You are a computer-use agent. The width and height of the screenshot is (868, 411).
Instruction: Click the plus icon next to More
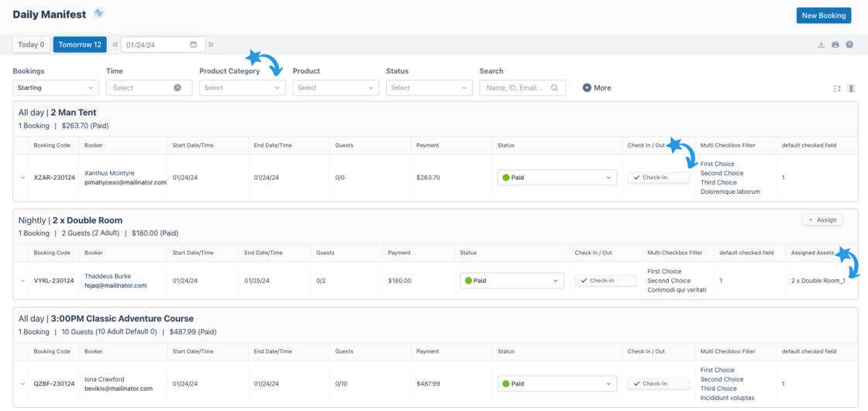tap(587, 88)
